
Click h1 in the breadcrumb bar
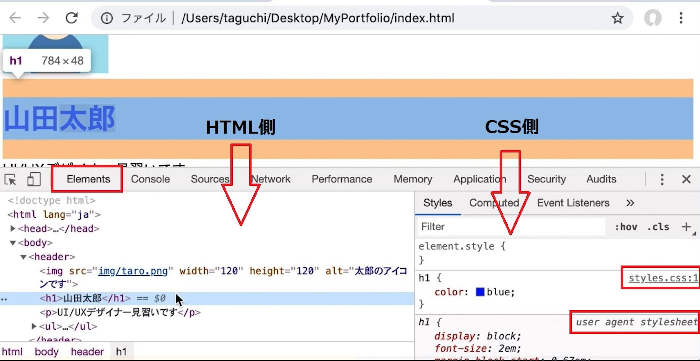point(121,352)
